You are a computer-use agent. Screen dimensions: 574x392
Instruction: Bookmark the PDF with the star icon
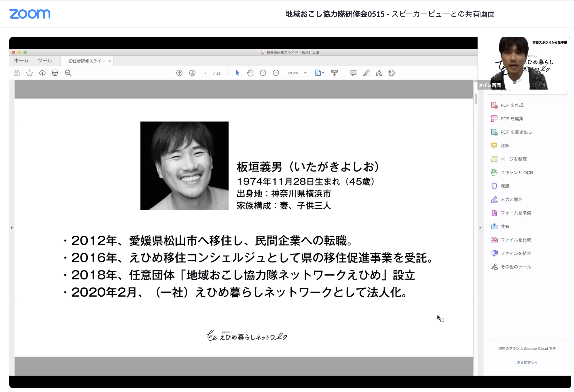29,73
